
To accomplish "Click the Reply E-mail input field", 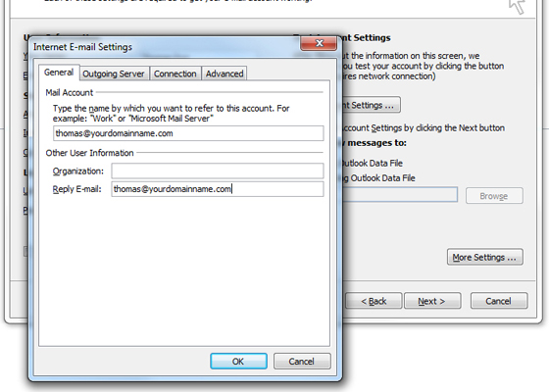I will click(218, 189).
